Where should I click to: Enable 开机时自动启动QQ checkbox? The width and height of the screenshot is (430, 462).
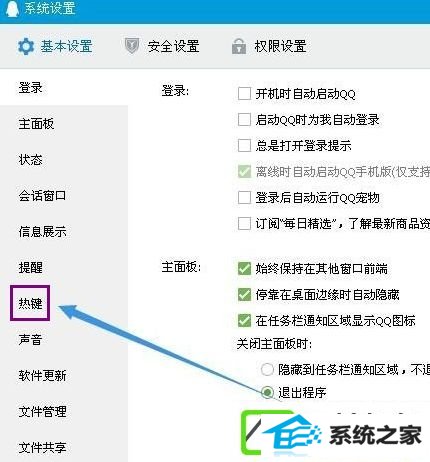tap(244, 94)
